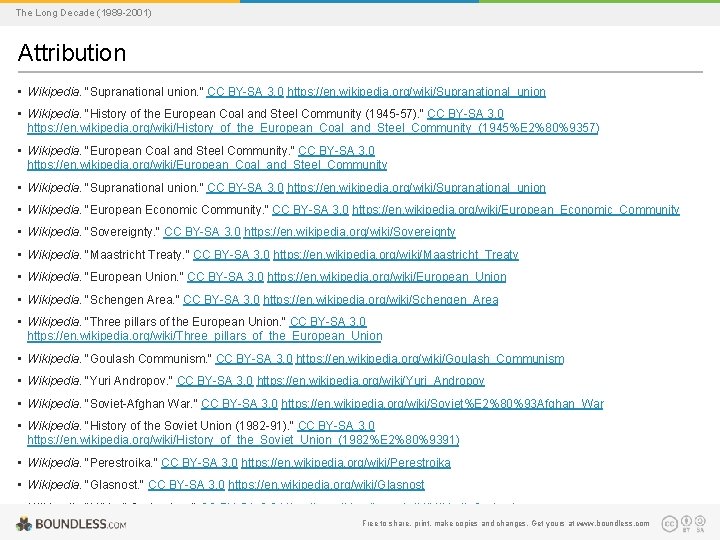Image resolution: width=720 pixels, height=540 pixels.
Task: Open the first Supranational union Wikipedia URL
Action: coord(416,92)
